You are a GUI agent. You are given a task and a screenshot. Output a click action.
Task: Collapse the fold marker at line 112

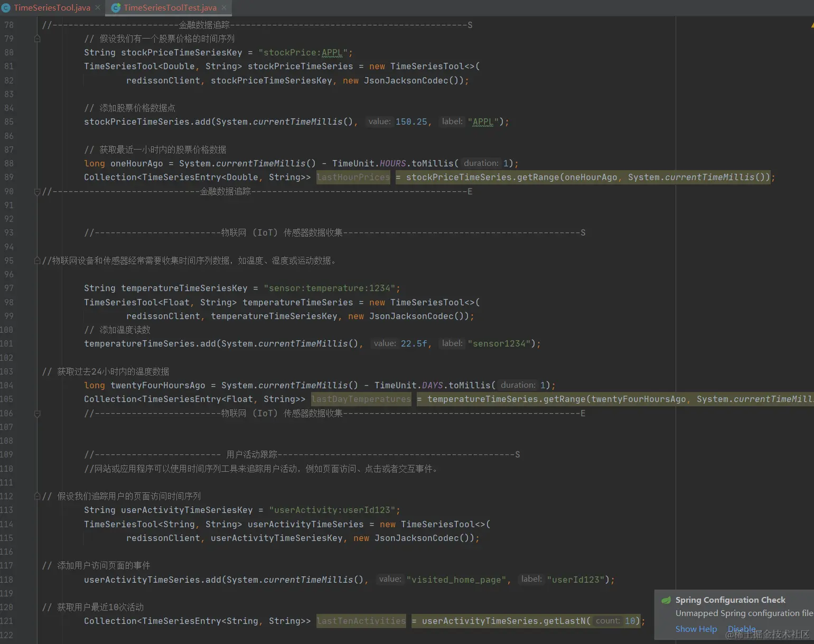click(37, 496)
